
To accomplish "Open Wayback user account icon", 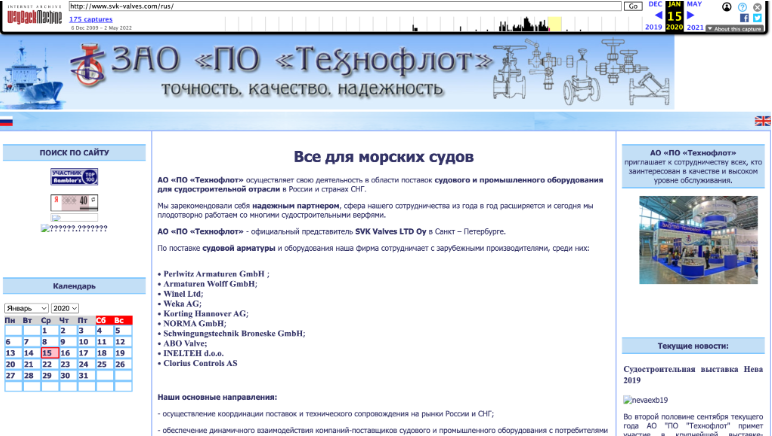I will 727,7.
